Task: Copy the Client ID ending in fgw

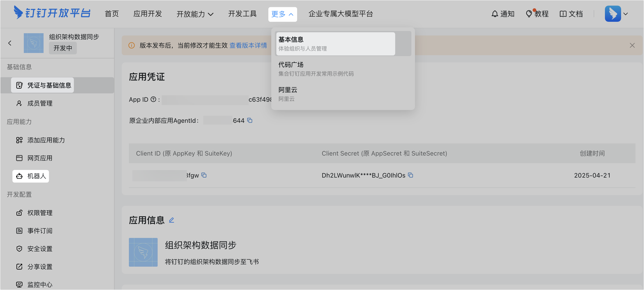Action: [x=204, y=175]
